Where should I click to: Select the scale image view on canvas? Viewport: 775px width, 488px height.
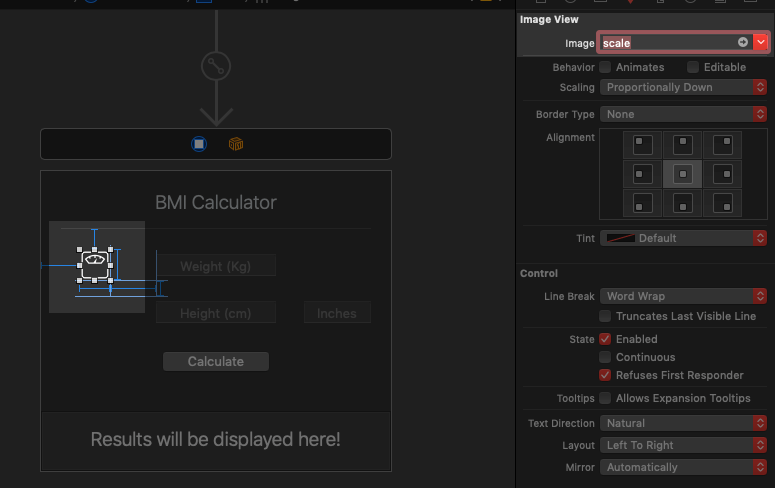coord(96,262)
